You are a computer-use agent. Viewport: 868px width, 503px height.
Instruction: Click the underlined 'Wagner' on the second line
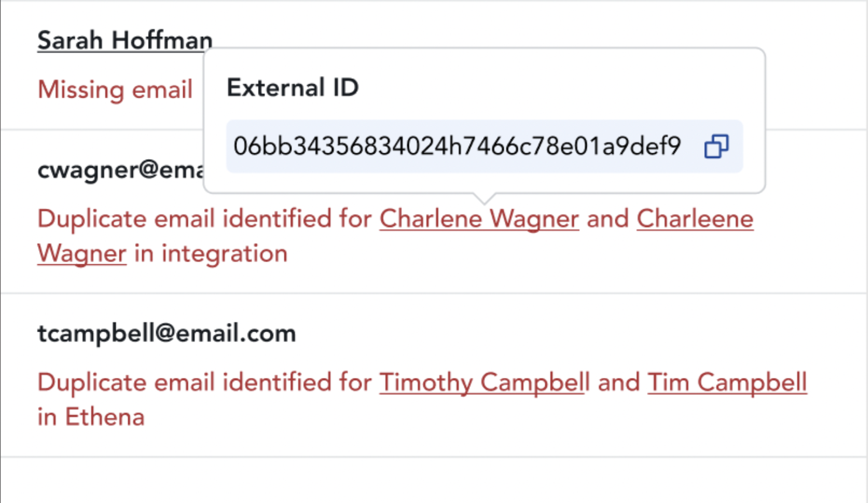[82, 254]
